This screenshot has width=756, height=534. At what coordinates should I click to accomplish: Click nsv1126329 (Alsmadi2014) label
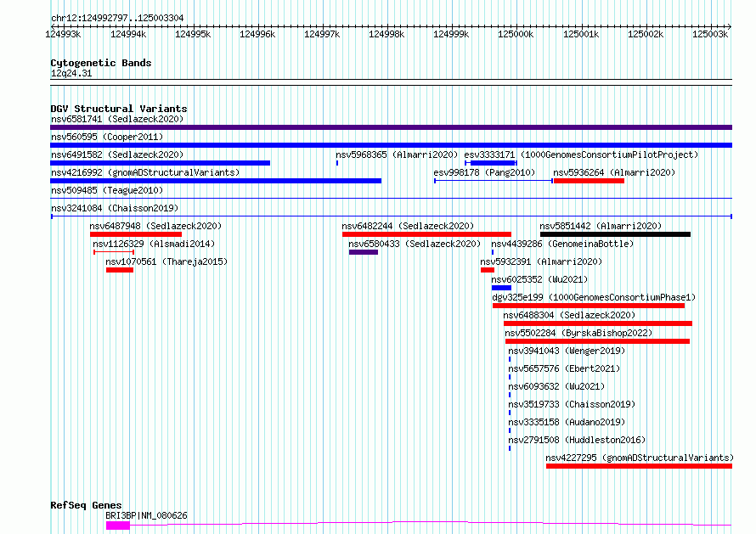tap(154, 244)
